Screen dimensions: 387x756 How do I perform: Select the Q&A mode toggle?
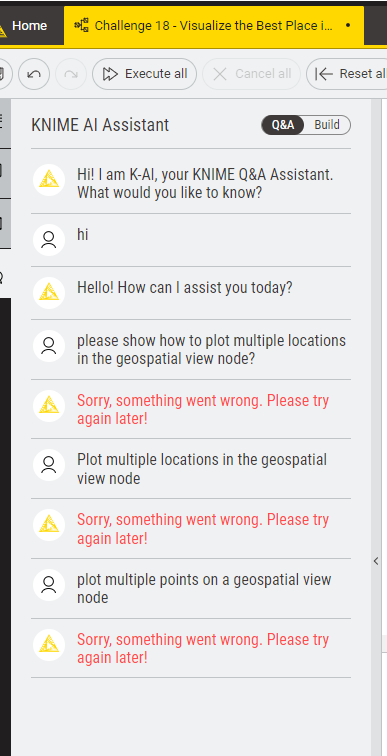coord(283,125)
